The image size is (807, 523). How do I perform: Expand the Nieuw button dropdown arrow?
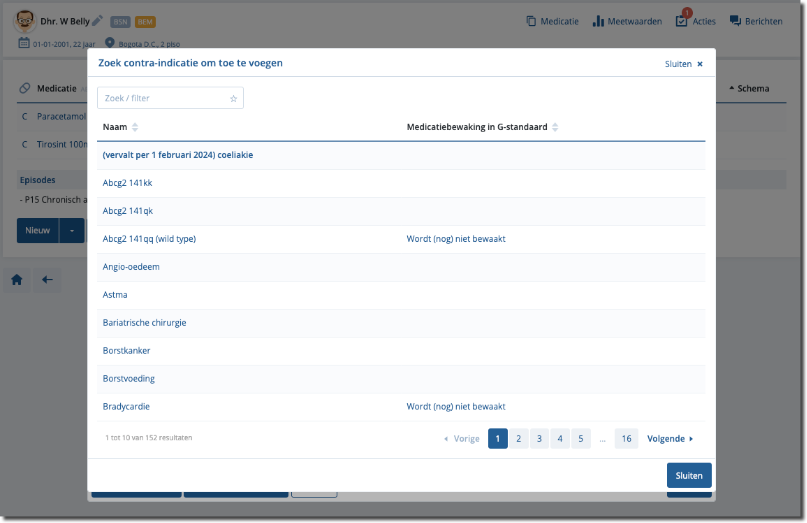tap(71, 230)
